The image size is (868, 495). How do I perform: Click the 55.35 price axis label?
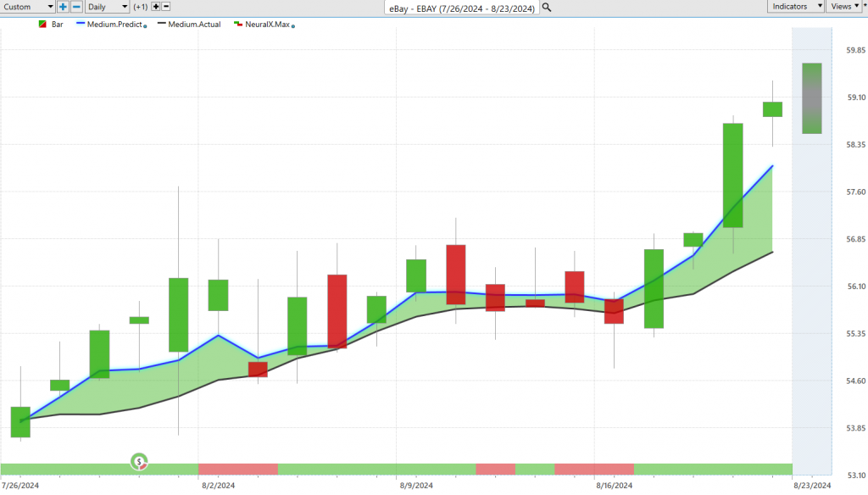click(855, 334)
